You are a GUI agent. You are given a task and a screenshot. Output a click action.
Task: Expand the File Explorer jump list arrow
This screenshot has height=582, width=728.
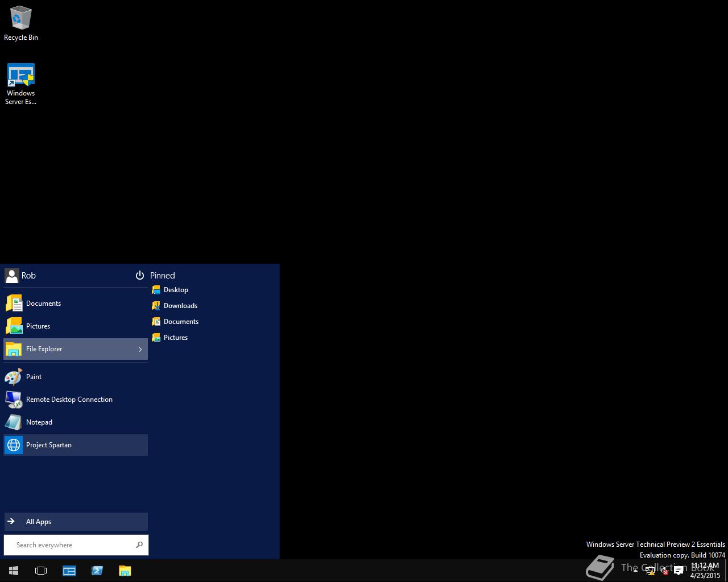(x=140, y=349)
